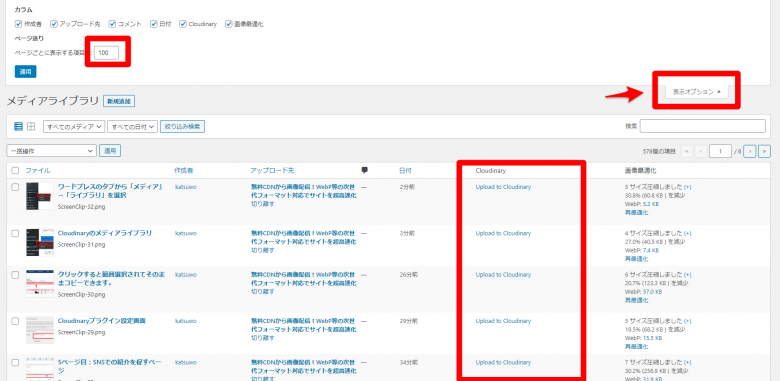Open WebP 57.0 KB link
The width and height of the screenshot is (780, 381).
point(652,291)
